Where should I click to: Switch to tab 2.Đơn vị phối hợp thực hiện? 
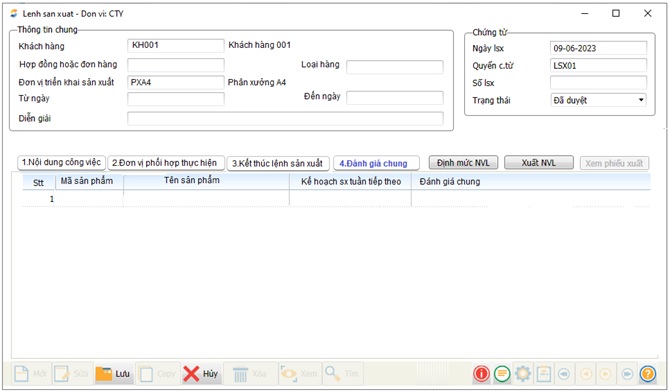tap(166, 163)
